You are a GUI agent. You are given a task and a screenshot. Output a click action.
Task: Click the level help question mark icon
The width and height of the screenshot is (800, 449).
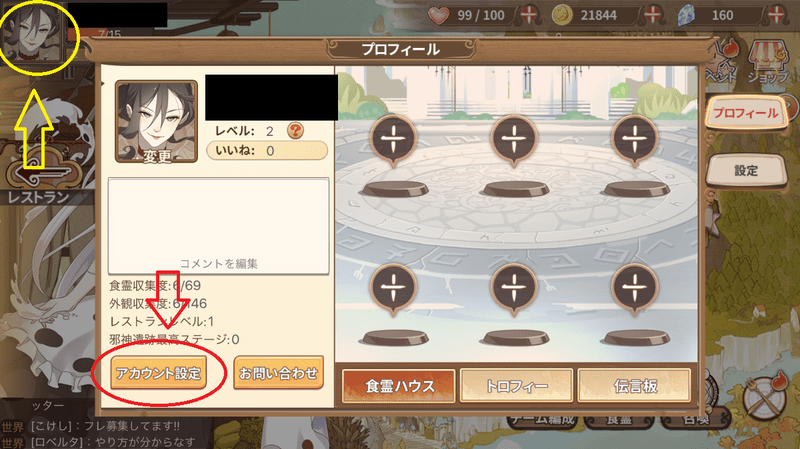(295, 131)
